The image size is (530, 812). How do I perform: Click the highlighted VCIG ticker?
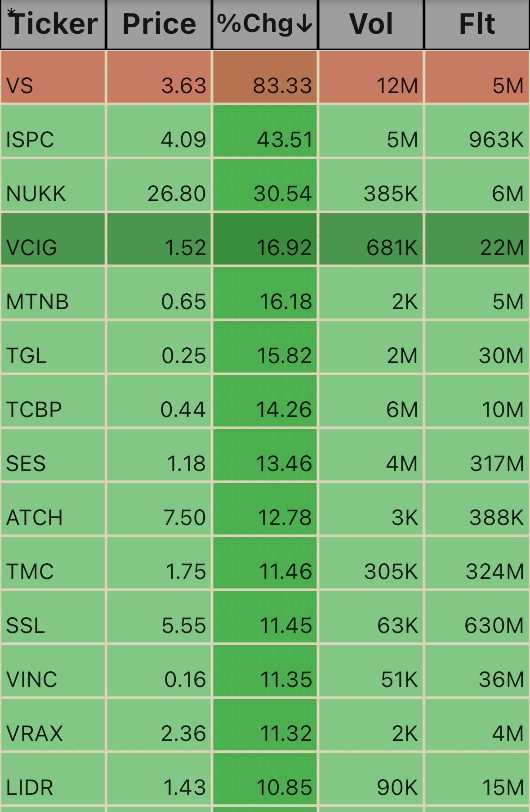tap(32, 247)
